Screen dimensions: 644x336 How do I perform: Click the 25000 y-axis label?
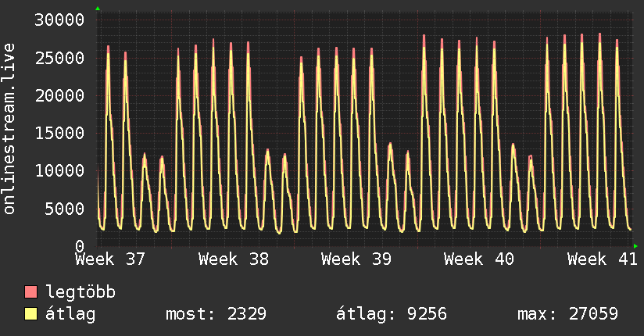[x=59, y=58]
